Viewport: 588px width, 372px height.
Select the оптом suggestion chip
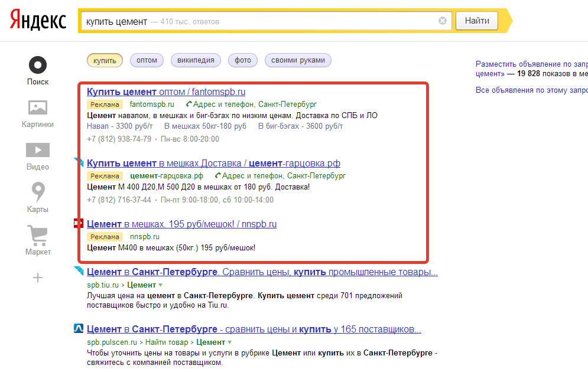[x=147, y=60]
